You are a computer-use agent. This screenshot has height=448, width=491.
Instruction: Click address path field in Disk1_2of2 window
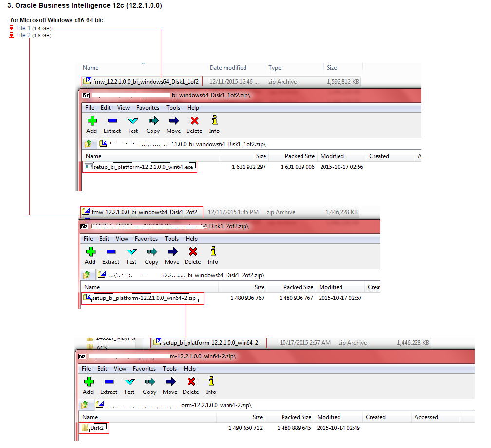238,275
